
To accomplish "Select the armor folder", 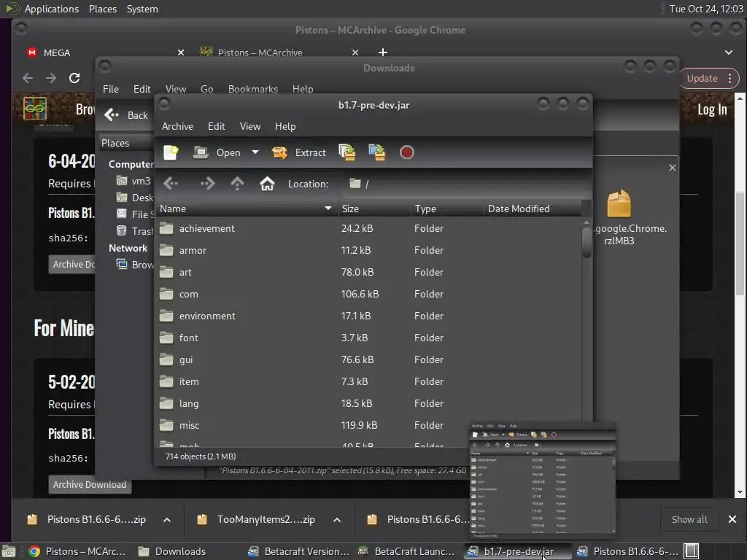I will click(x=368, y=251).
